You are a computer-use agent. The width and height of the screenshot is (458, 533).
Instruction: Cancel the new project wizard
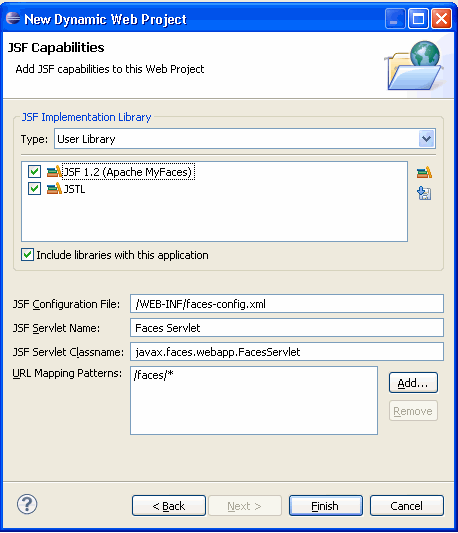[407, 506]
